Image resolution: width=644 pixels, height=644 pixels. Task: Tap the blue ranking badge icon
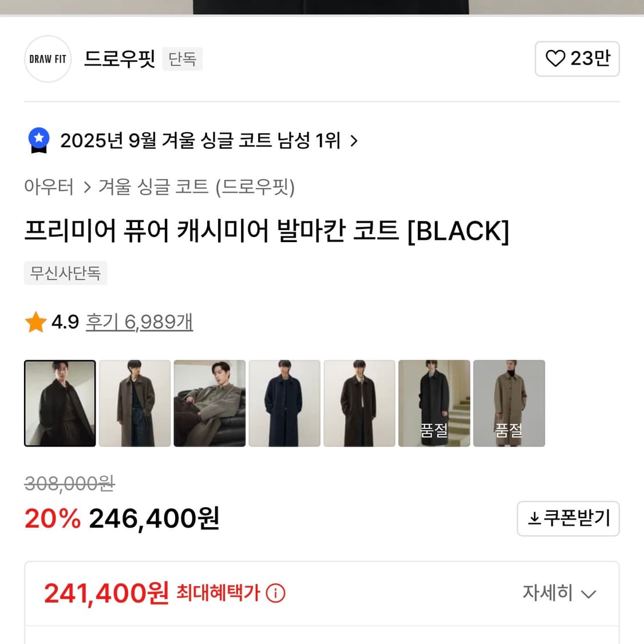[x=39, y=140]
